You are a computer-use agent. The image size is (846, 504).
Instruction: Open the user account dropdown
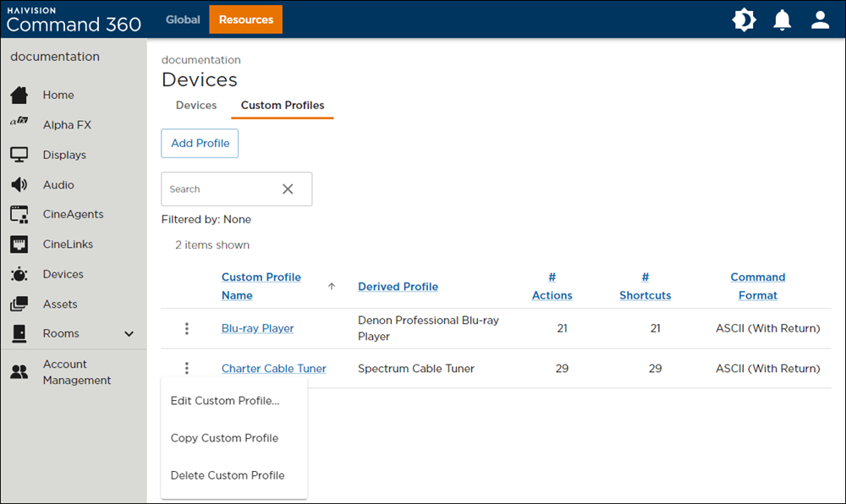pos(820,19)
